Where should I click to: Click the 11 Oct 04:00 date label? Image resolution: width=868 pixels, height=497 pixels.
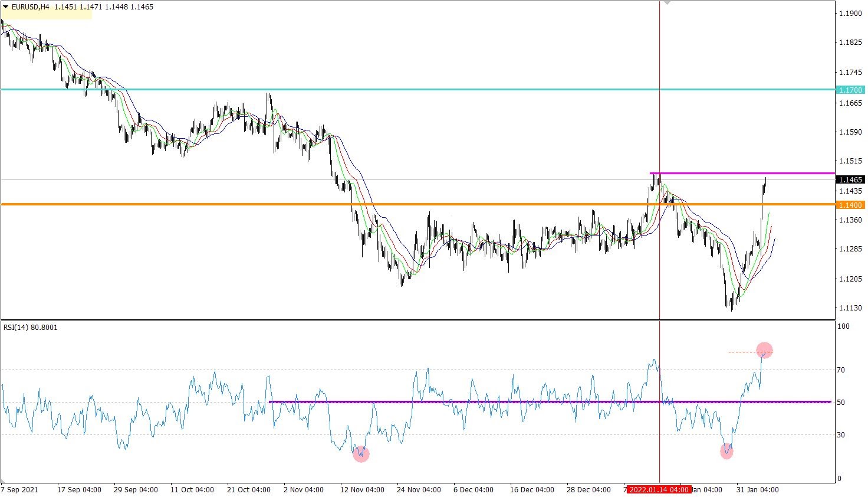pos(192,490)
